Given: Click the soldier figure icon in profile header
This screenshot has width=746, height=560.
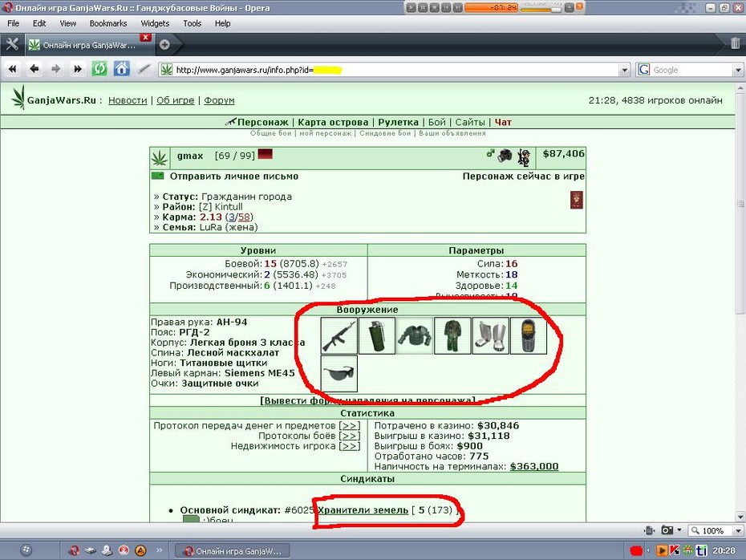Looking at the screenshot, I should tap(524, 157).
